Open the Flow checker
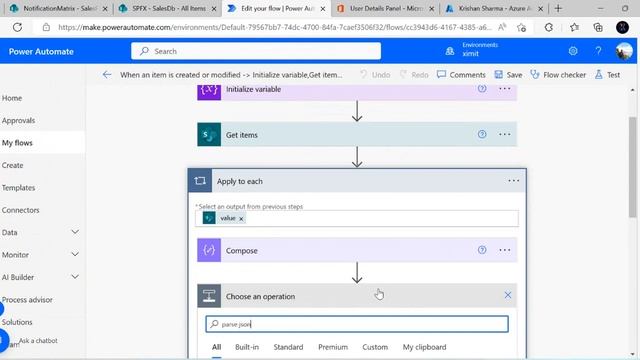The width and height of the screenshot is (640, 360). (x=558, y=75)
